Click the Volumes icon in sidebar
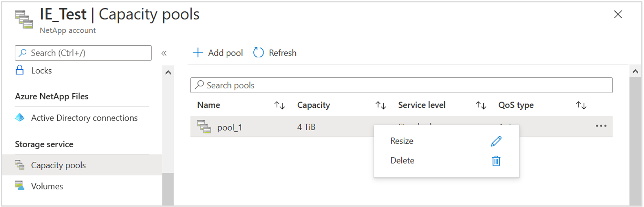The width and height of the screenshot is (644, 207). (20, 186)
